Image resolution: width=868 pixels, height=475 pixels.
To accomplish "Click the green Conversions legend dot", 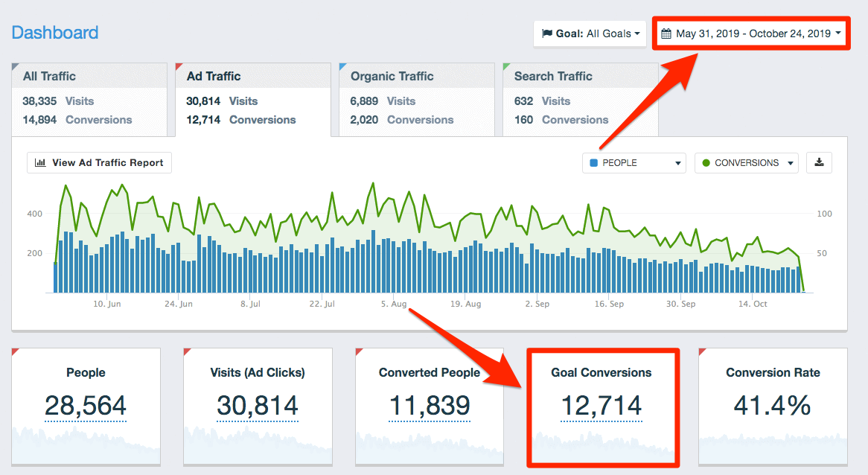I will pos(706,163).
